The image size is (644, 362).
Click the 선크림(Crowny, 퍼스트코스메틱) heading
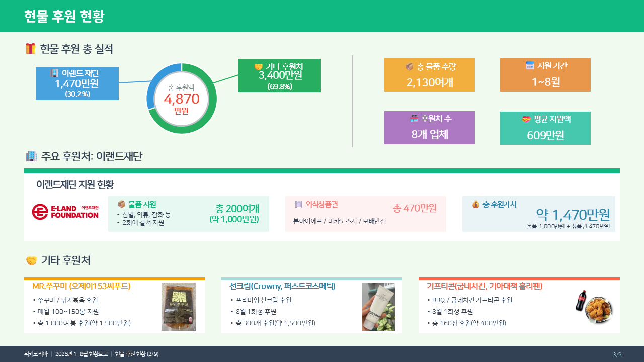point(282,286)
